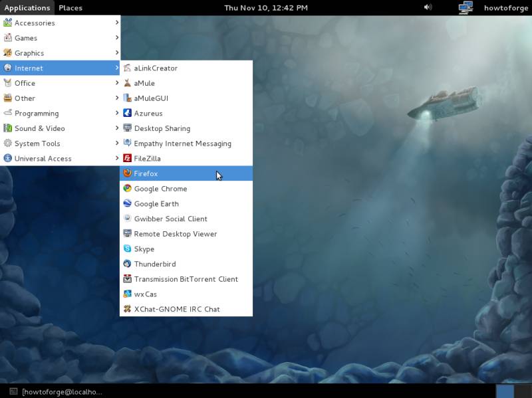Click the Remote Desktop Viewer icon
The image size is (532, 398).
pos(127,234)
